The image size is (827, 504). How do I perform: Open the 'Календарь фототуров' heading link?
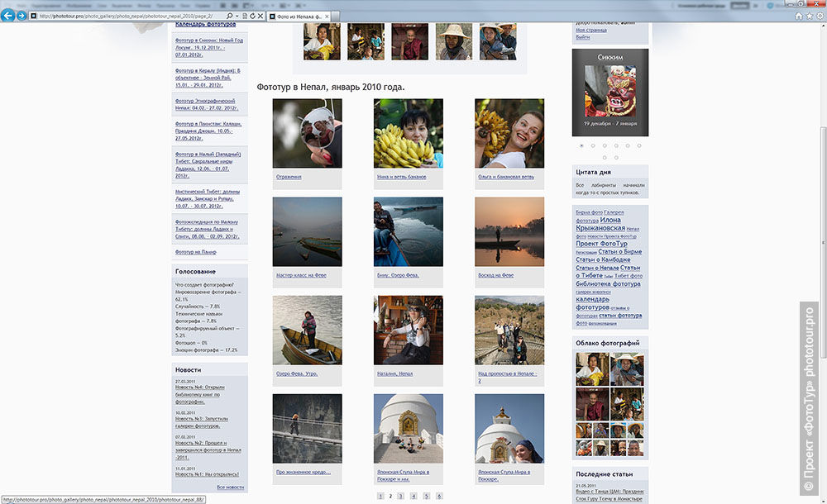pos(206,24)
